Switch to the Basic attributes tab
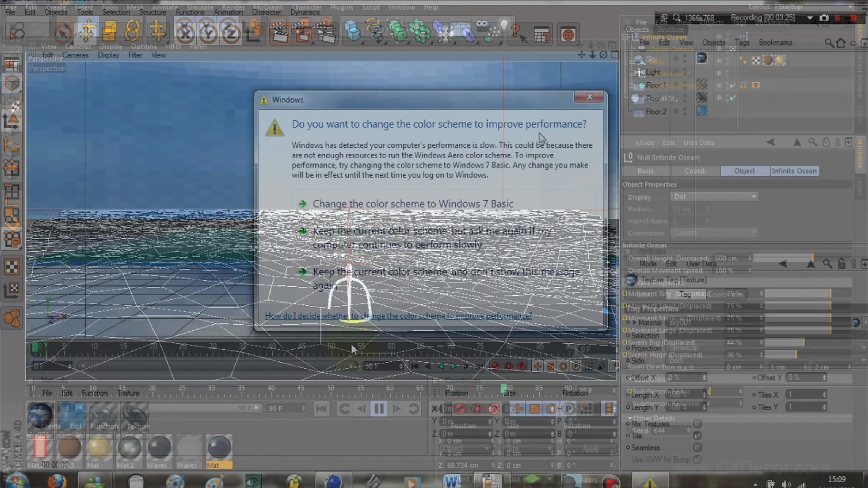The width and height of the screenshot is (868, 488). tap(646, 171)
